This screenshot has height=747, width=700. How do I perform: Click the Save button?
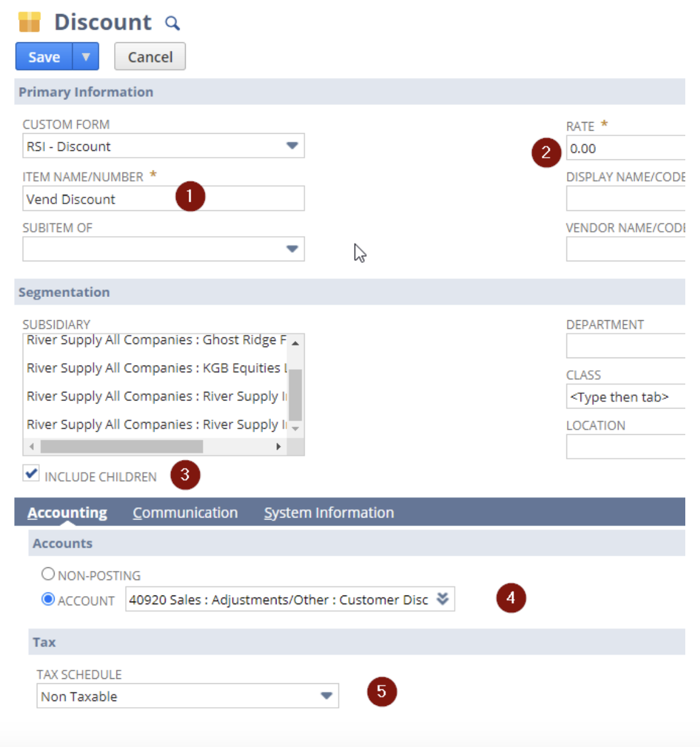(44, 57)
